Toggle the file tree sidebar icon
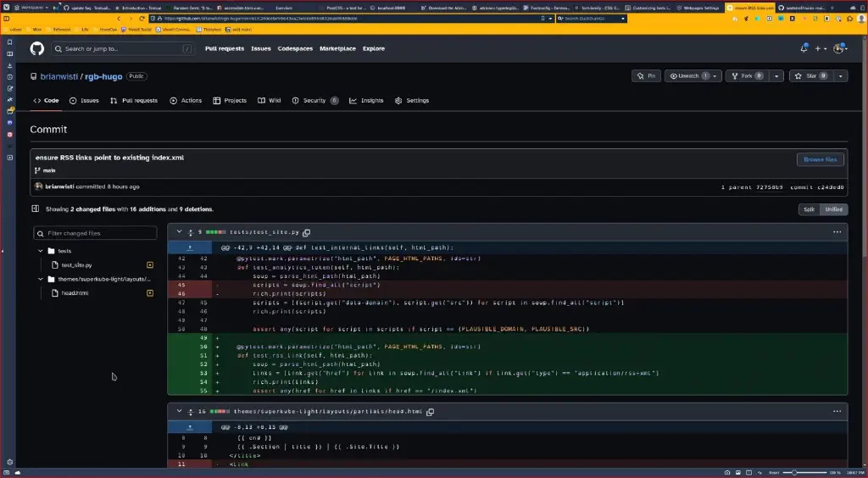868x478 pixels. tap(36, 209)
